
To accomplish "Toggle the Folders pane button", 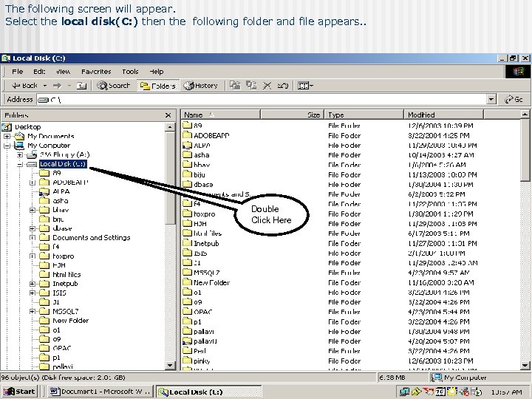I will coord(158,86).
